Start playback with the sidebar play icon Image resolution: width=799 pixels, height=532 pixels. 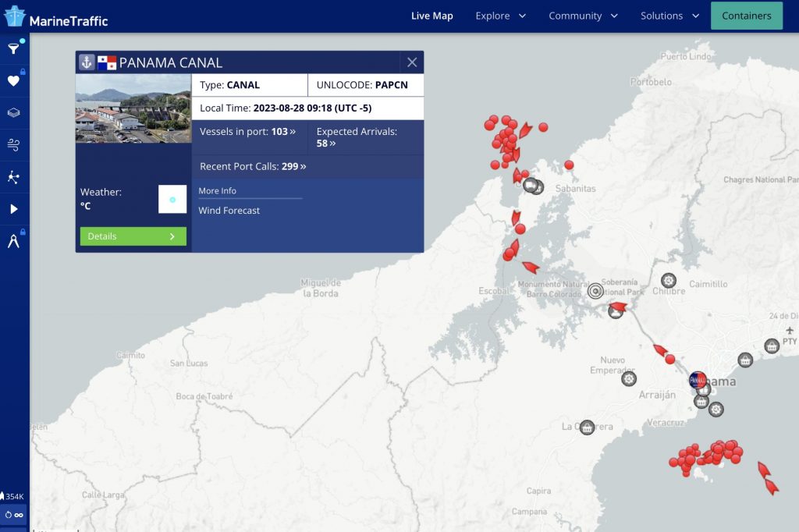click(14, 209)
